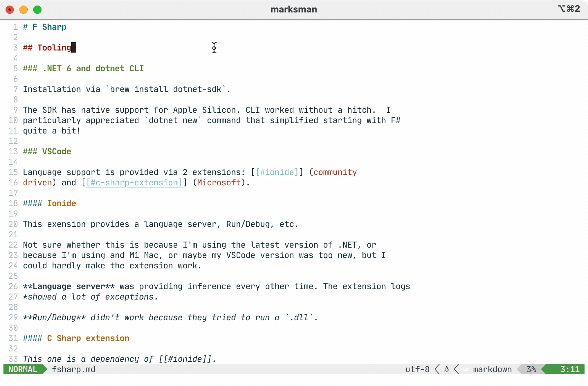Click 'Apple Silicon' on line 9

[x=204, y=110]
